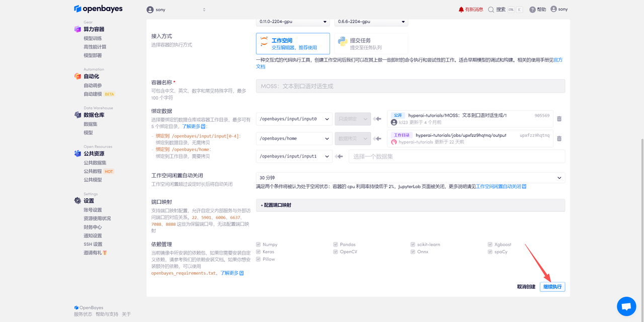
Task: Open the hyperai-tutorials/MOSS dataset entry
Action: point(470,119)
